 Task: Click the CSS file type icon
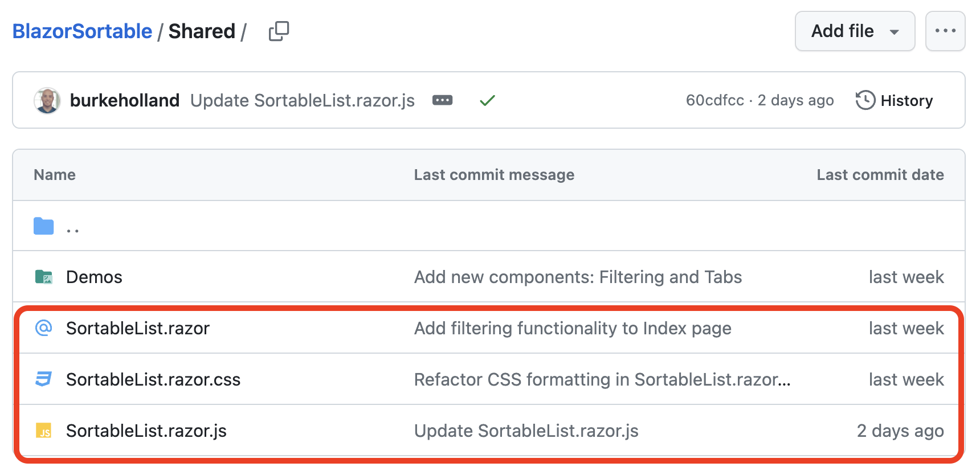pos(44,379)
